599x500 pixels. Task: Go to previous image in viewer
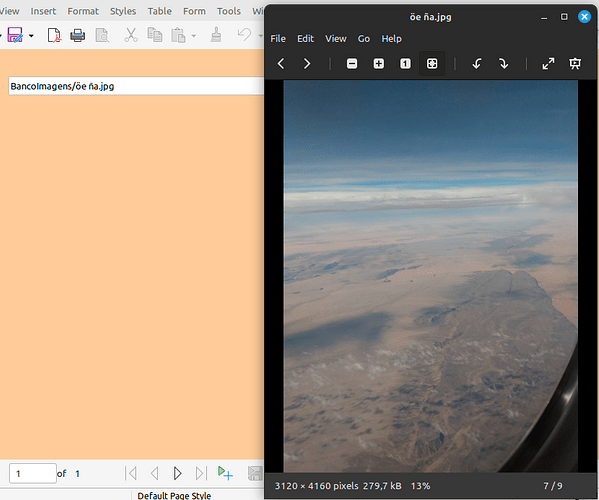point(281,63)
